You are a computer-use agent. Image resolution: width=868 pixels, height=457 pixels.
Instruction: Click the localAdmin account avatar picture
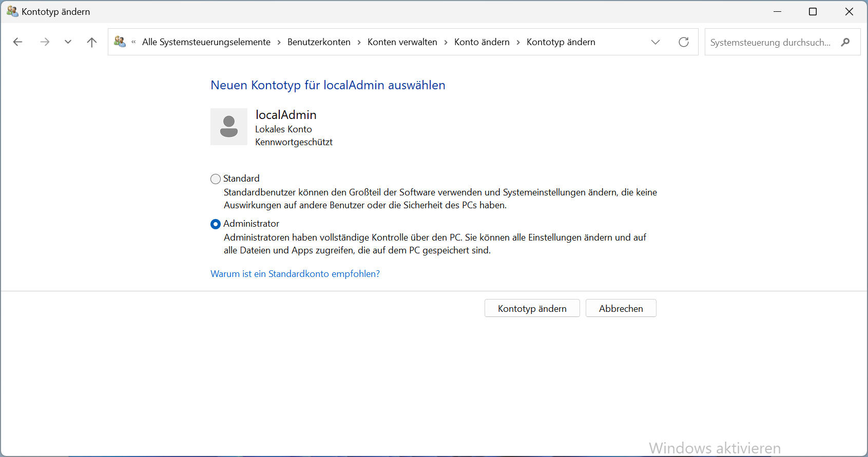(x=229, y=127)
